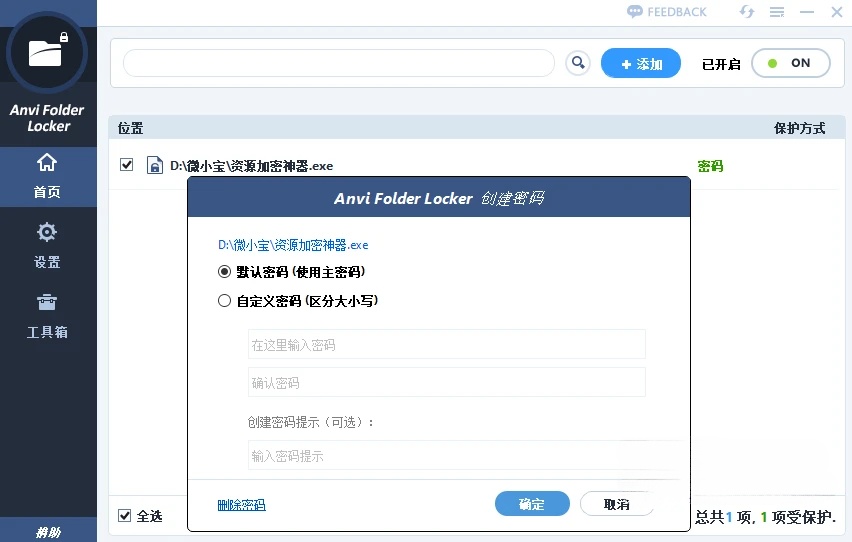This screenshot has height=542, width=852.
Task: Select 默认密码 (使用主密码) radio option
Action: 224,271
